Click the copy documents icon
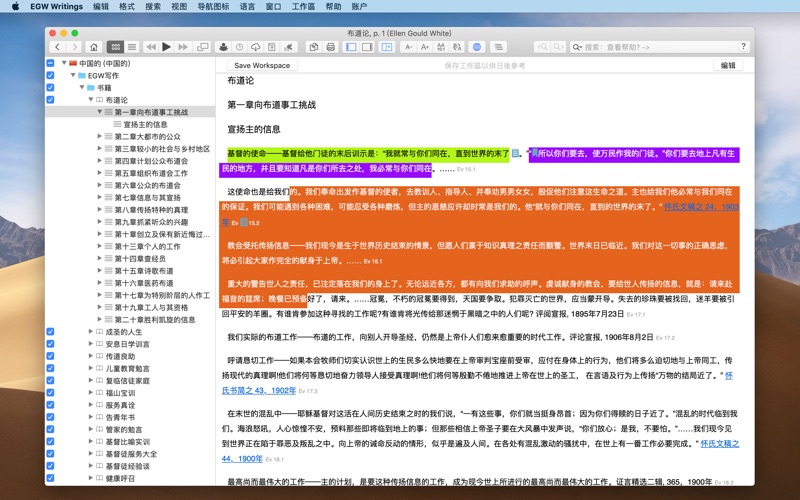Viewport: 800px width, 500px height. tap(314, 47)
